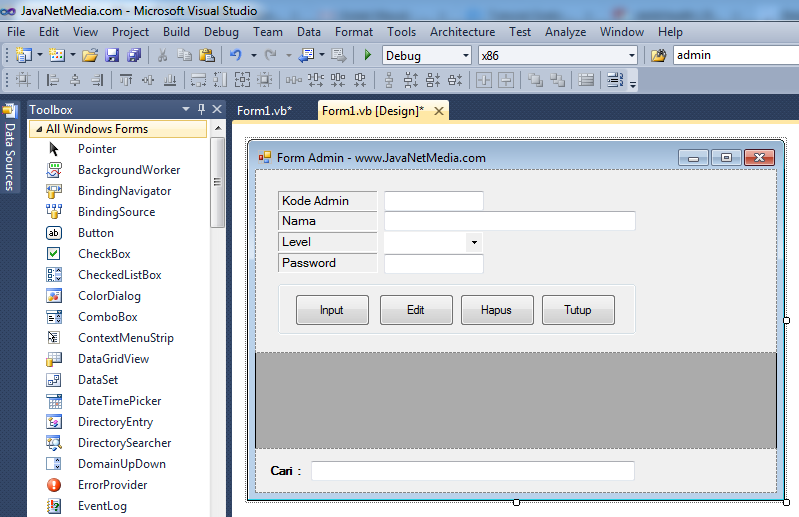Click the Open File folder icon
This screenshot has width=799, height=517.
pyautogui.click(x=90, y=55)
